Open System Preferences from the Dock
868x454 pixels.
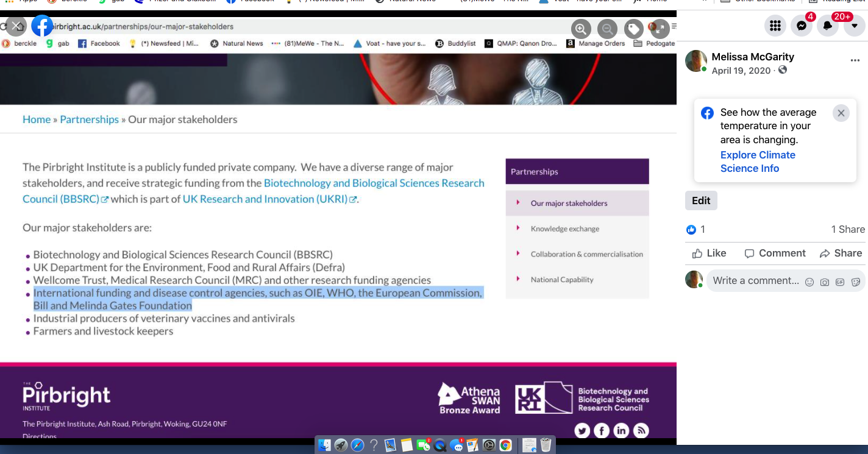pyautogui.click(x=489, y=445)
